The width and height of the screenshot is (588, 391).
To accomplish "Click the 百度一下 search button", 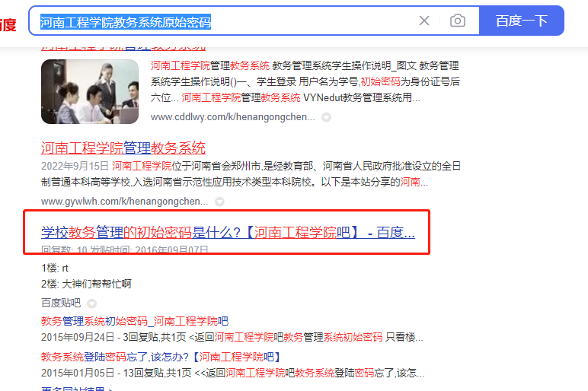I will click(x=522, y=21).
